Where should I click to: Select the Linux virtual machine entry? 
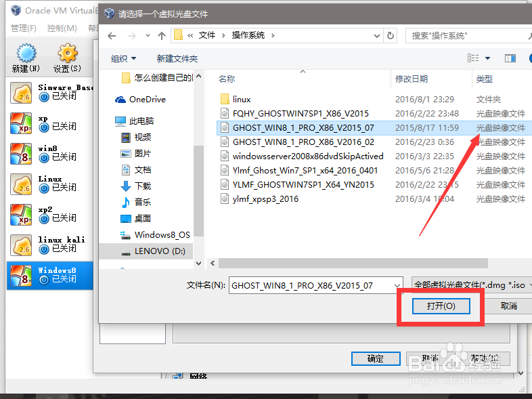click(x=51, y=184)
